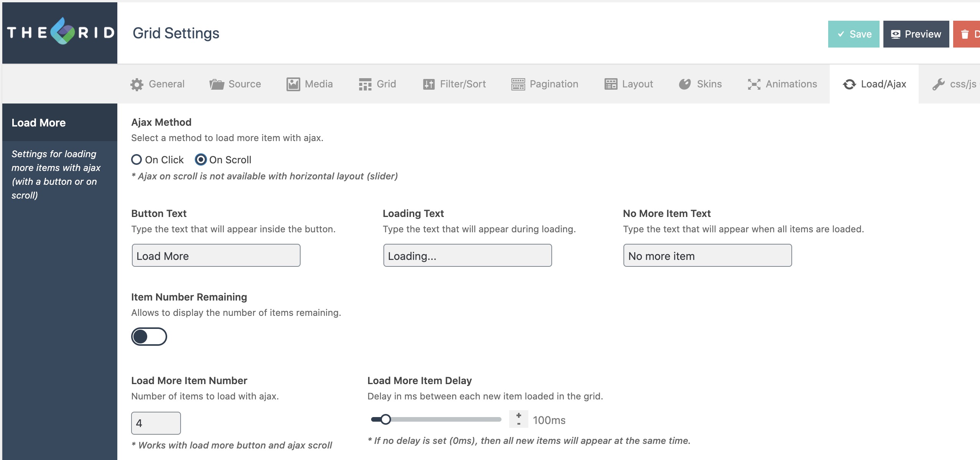Click the Ajax Method heading
980x460 pixels.
[x=161, y=122]
